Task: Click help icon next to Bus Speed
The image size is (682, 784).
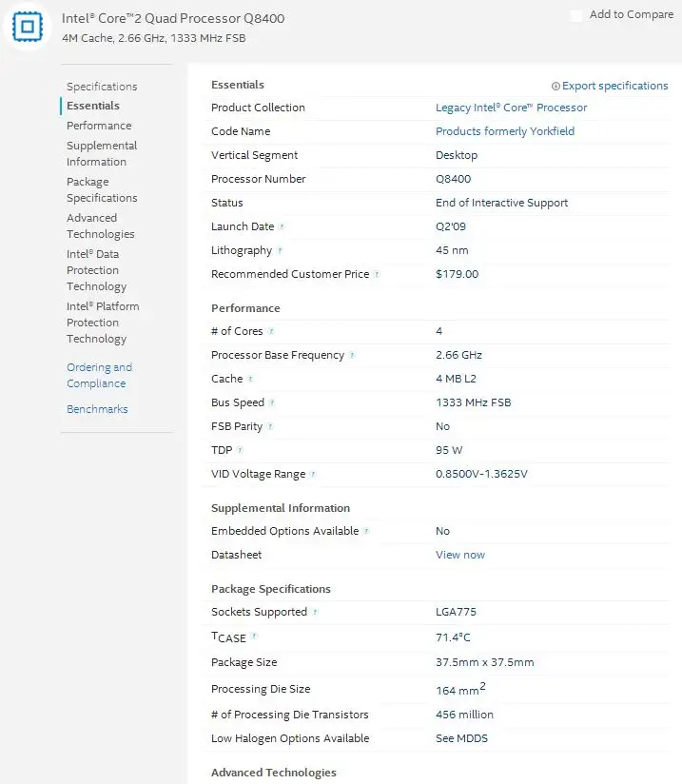Action: [x=272, y=402]
